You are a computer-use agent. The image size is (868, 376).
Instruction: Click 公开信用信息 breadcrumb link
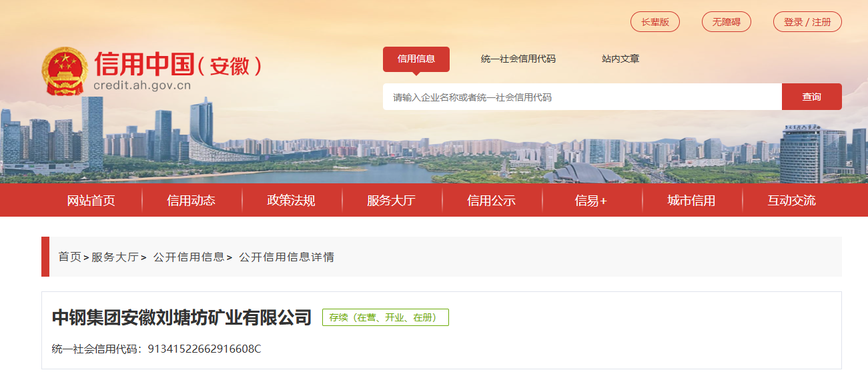(x=189, y=257)
